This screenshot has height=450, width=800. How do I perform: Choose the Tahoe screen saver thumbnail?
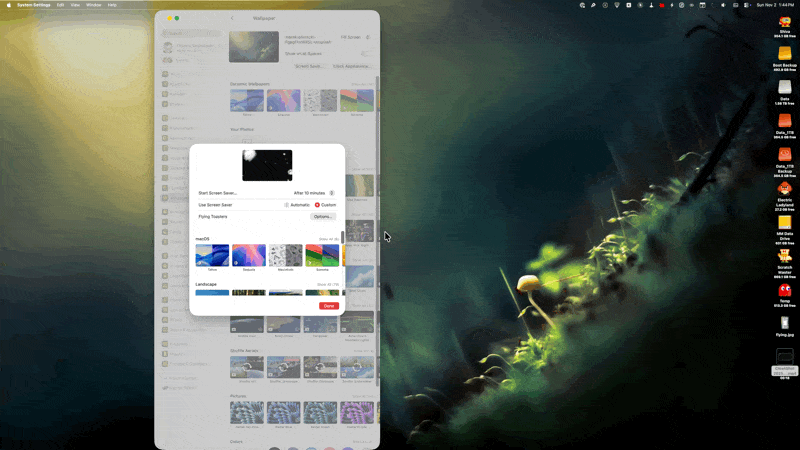coord(212,255)
